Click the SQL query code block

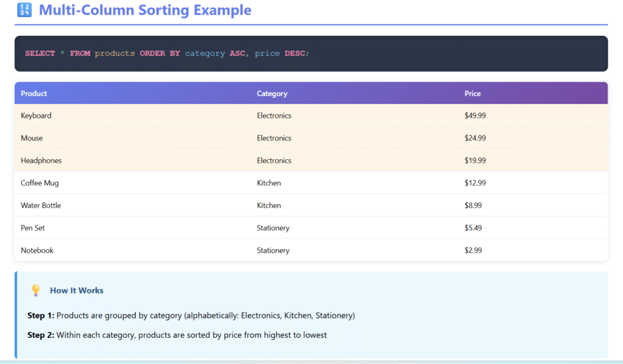311,53
